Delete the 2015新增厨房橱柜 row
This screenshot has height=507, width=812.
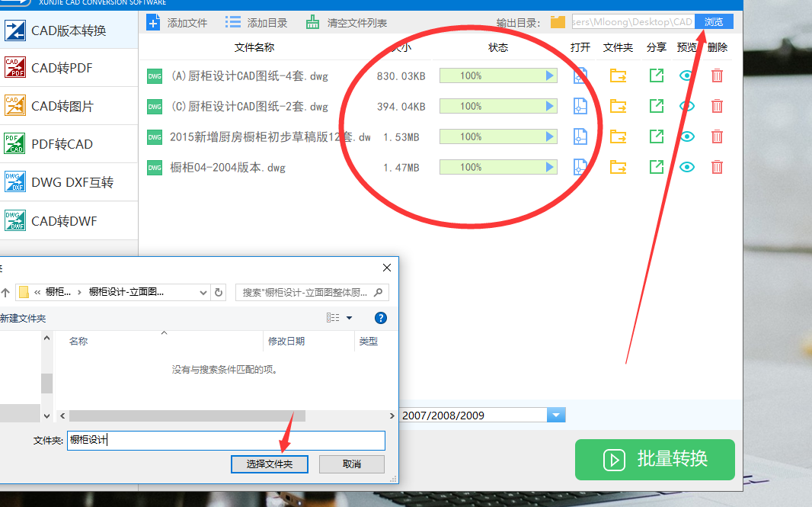tap(717, 137)
